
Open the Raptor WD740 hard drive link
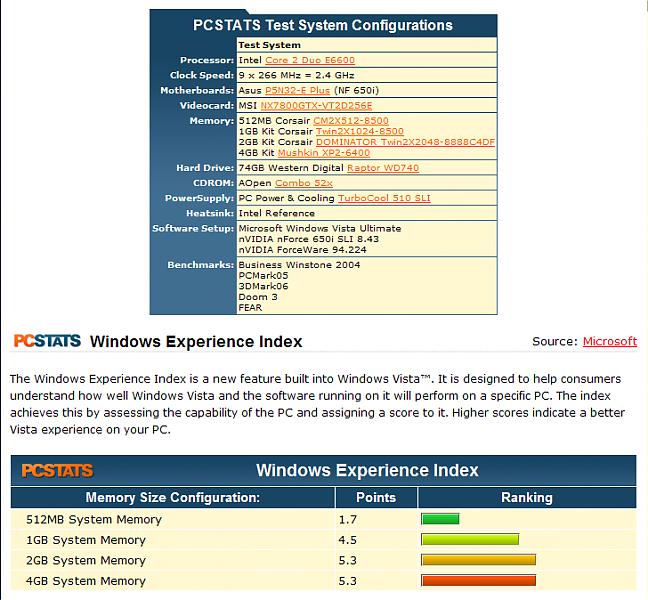pyautogui.click(x=383, y=168)
